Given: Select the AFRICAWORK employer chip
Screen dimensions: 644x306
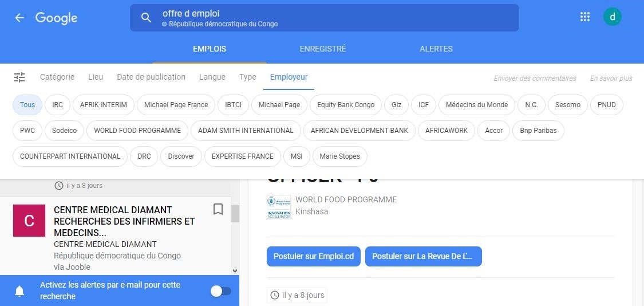Looking at the screenshot, I should (x=447, y=131).
